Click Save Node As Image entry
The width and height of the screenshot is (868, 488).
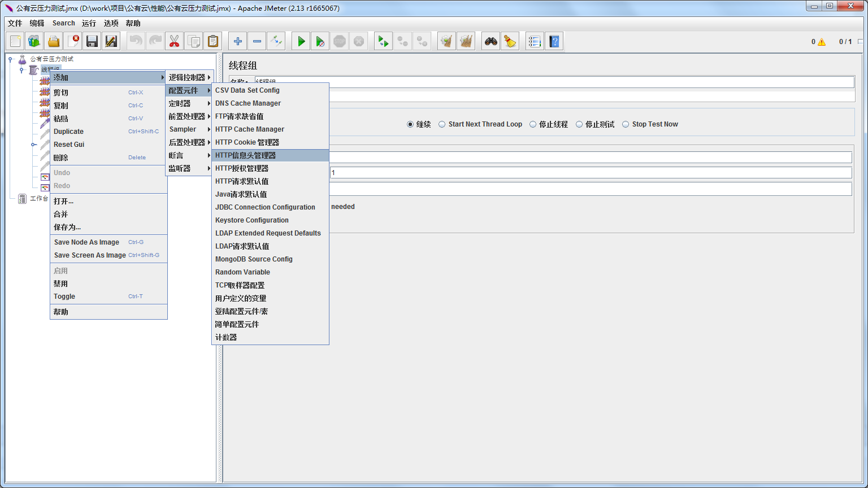tap(108, 242)
